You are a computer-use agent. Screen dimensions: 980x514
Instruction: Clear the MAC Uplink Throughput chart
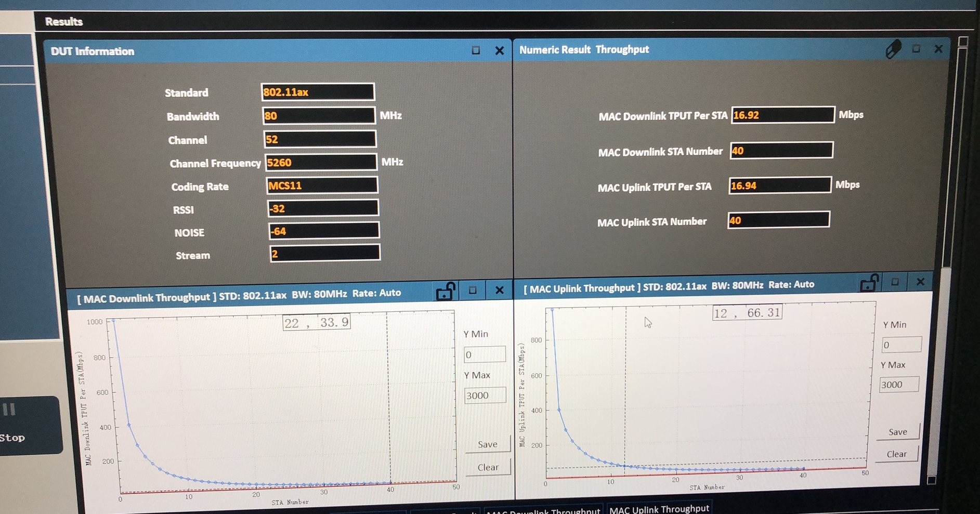(896, 454)
